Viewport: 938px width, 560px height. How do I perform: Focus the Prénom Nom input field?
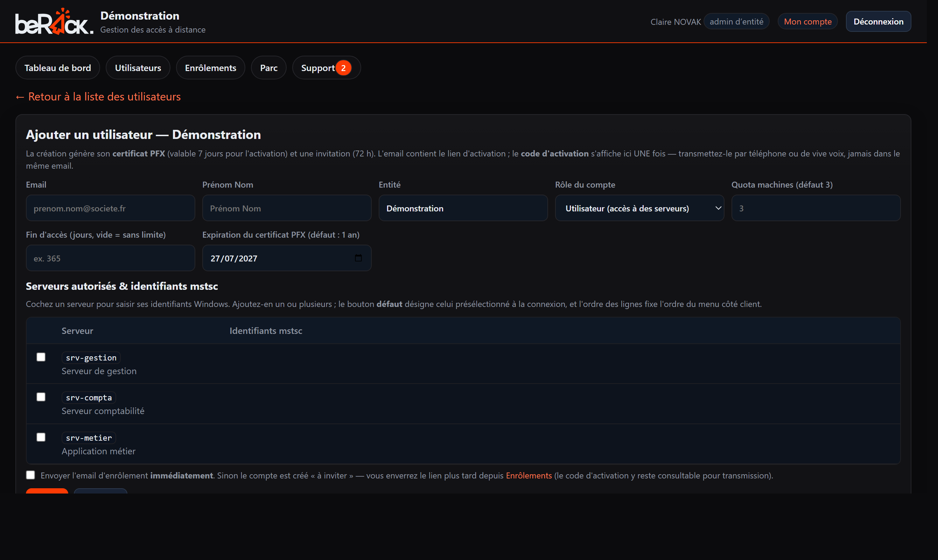click(x=287, y=208)
